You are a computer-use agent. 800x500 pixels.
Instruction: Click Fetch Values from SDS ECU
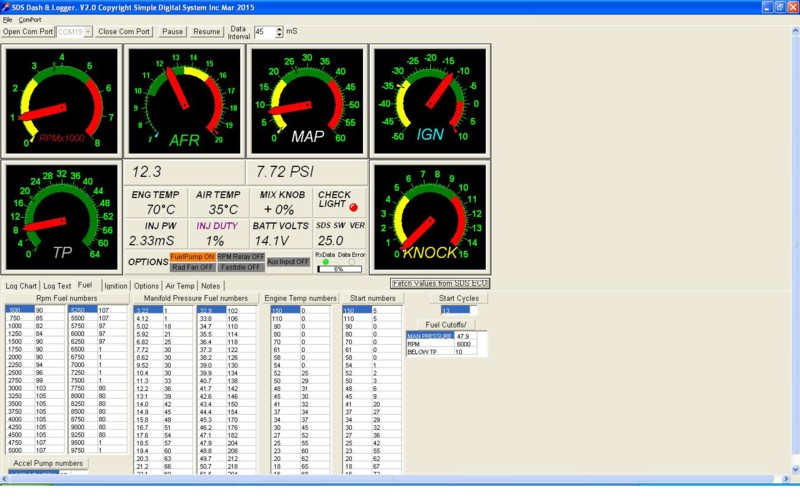tap(439, 284)
